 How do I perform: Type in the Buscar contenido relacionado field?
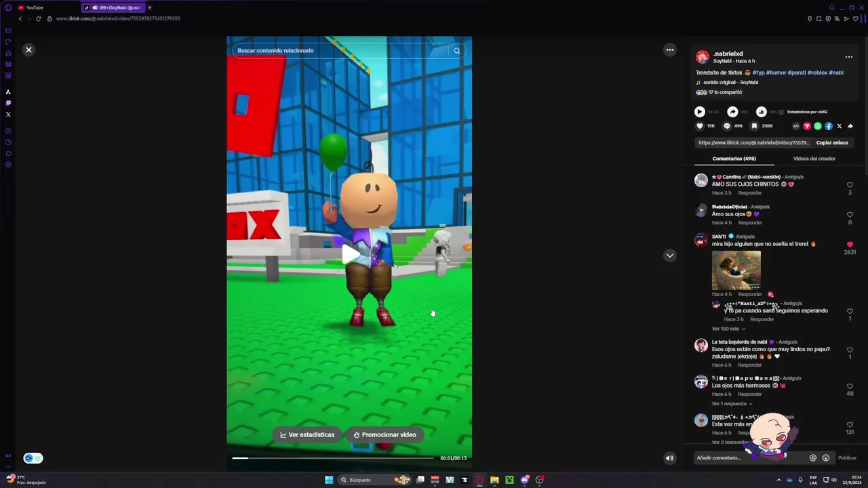(x=340, y=51)
